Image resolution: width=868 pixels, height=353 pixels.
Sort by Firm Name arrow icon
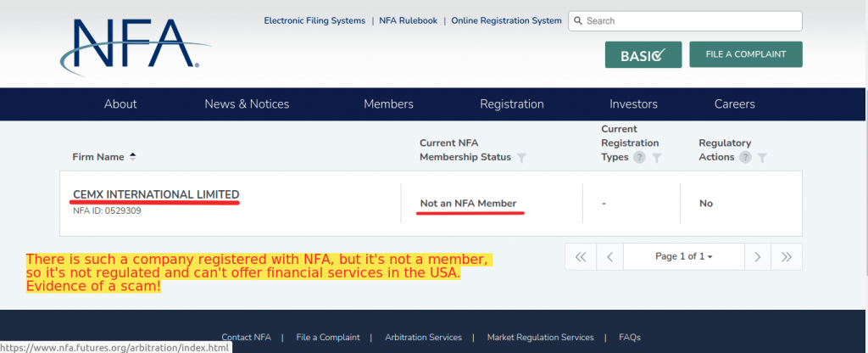click(132, 157)
